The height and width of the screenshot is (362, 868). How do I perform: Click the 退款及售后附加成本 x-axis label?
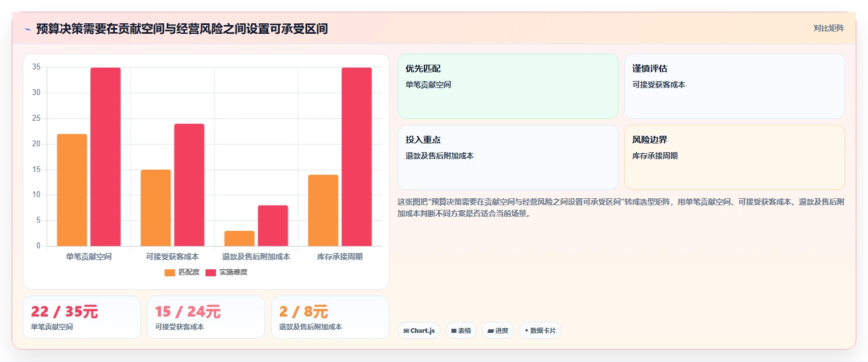coord(256,256)
